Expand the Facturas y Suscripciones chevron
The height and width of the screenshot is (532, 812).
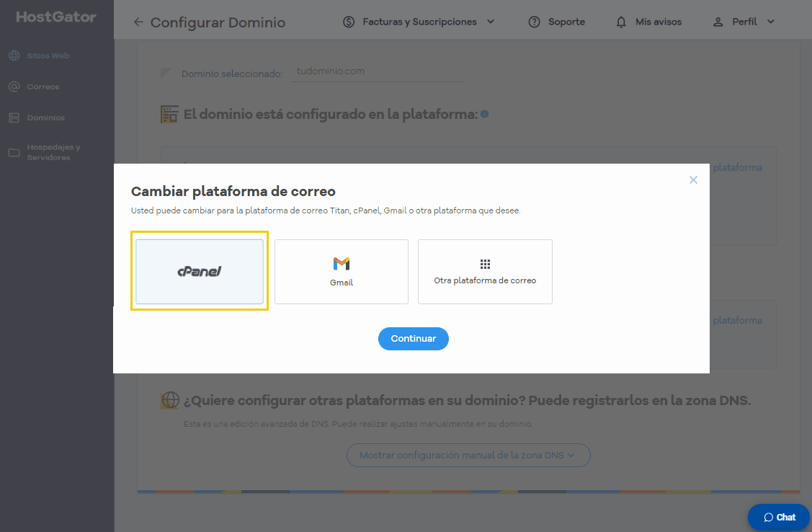coord(491,22)
